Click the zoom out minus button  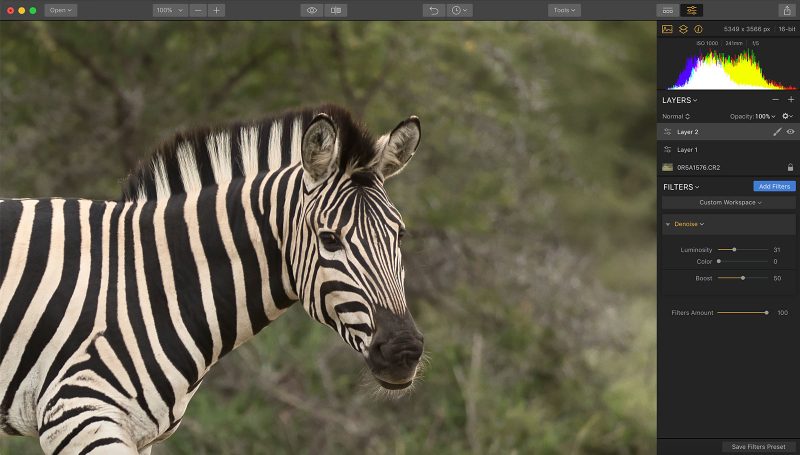point(198,10)
